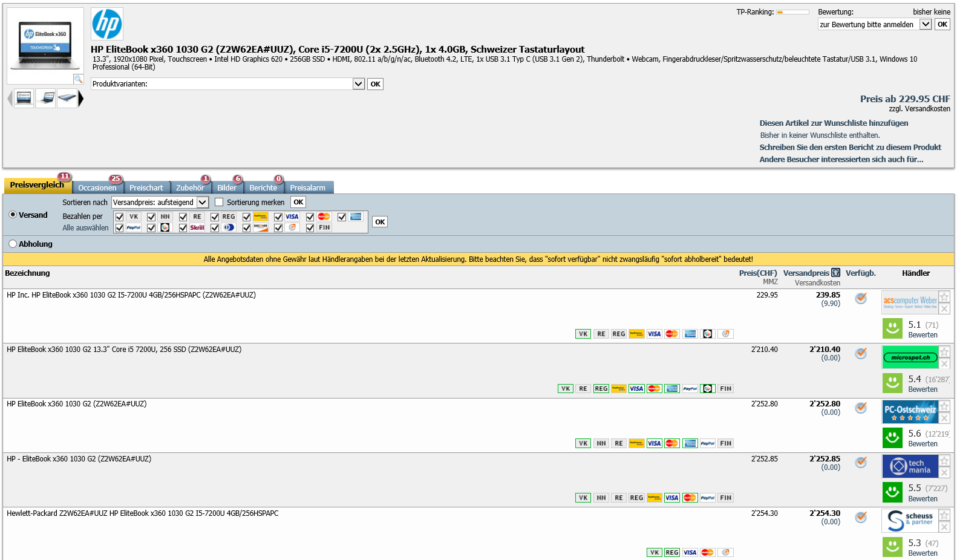957x560 pixels.
Task: Uncheck the Skrill payment checkbox
Action: click(x=183, y=228)
